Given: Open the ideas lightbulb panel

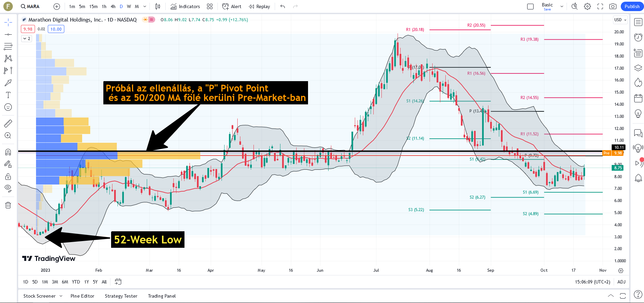Looking at the screenshot, I should tap(638, 114).
